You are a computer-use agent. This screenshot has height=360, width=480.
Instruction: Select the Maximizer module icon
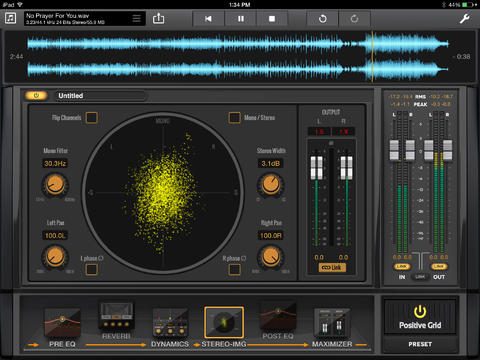pos(332,323)
